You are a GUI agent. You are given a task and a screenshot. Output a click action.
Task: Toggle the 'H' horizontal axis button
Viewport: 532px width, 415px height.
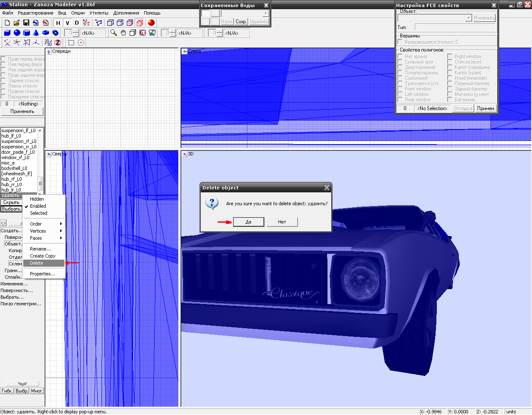58,23
